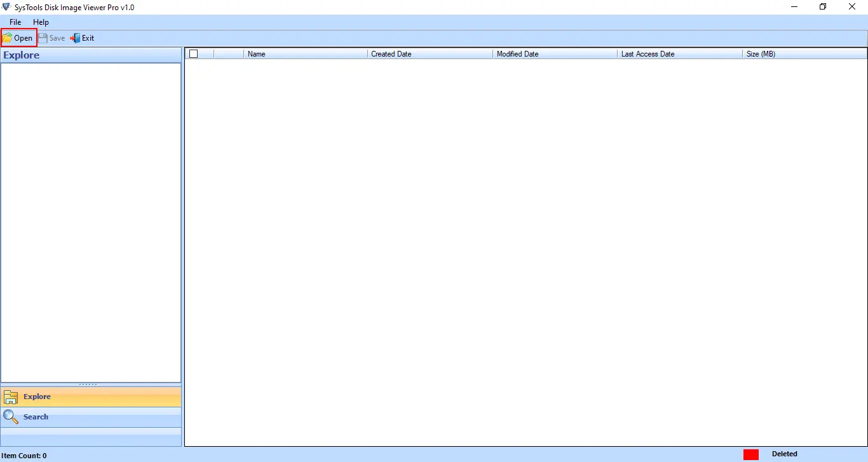Viewport: 868px width, 462px height.
Task: Click the Deleted legend label
Action: point(785,454)
